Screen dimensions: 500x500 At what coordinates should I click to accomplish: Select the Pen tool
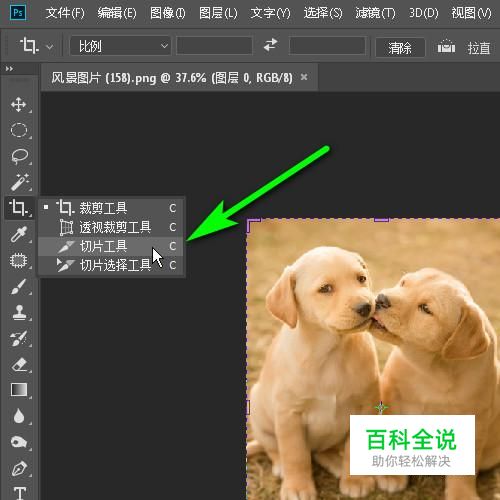(x=19, y=468)
